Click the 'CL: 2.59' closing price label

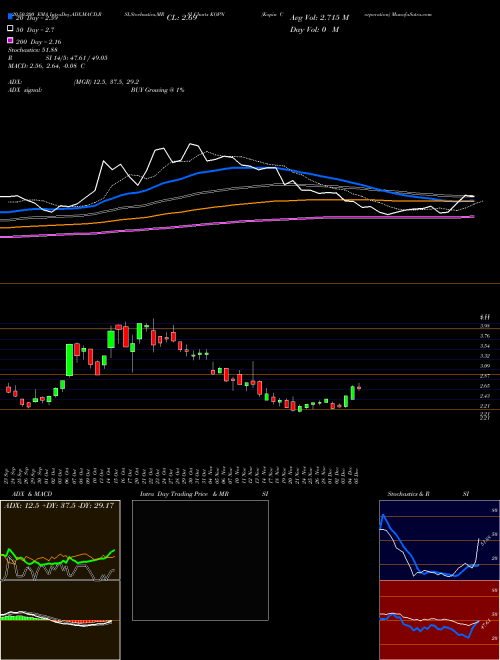click(182, 18)
